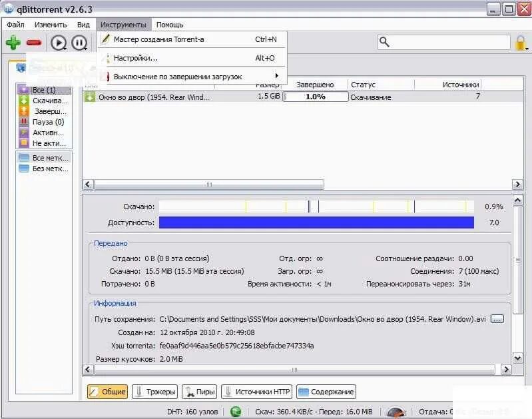
Task: Click the Resume play toolbar button
Action: [x=59, y=43]
